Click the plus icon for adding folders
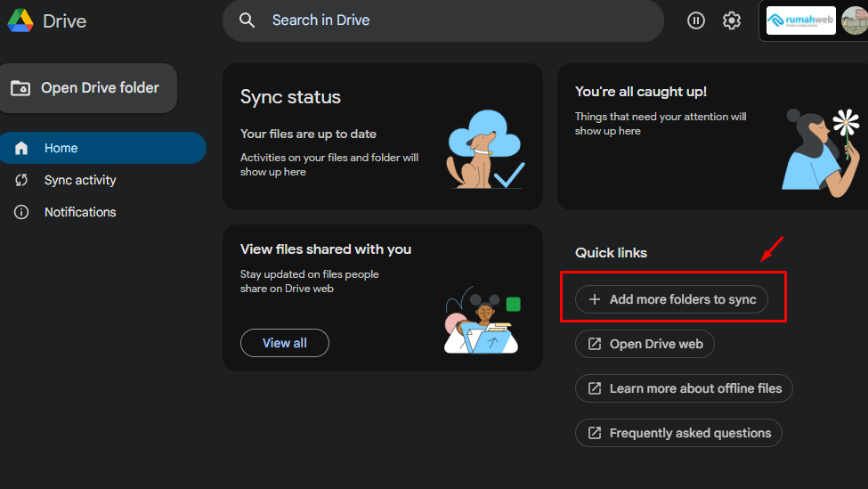The height and width of the screenshot is (489, 868). point(595,299)
